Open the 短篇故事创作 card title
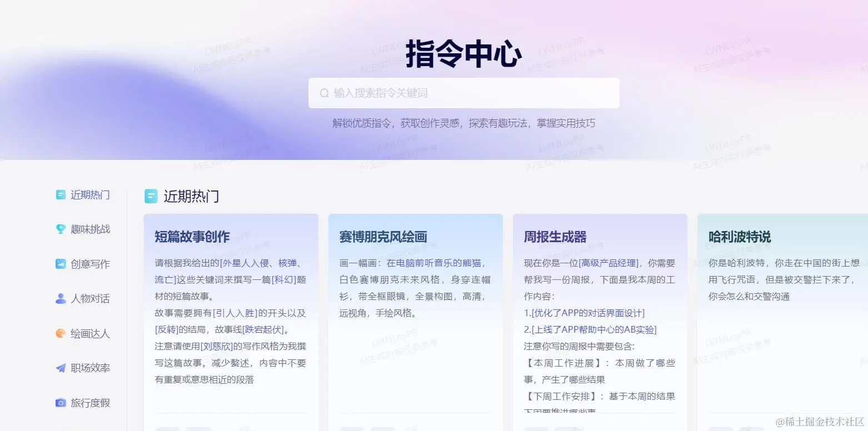868x431 pixels. click(192, 237)
